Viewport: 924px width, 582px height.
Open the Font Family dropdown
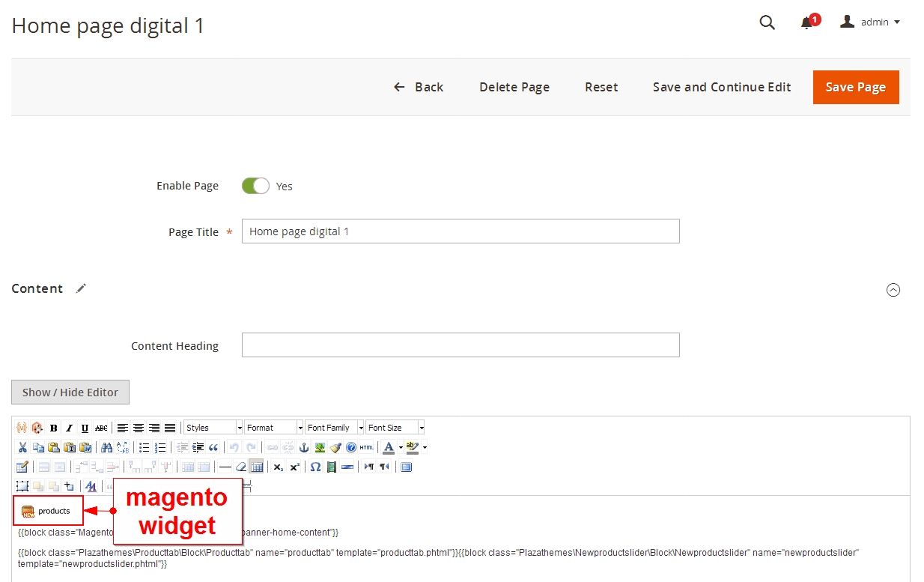click(334, 428)
